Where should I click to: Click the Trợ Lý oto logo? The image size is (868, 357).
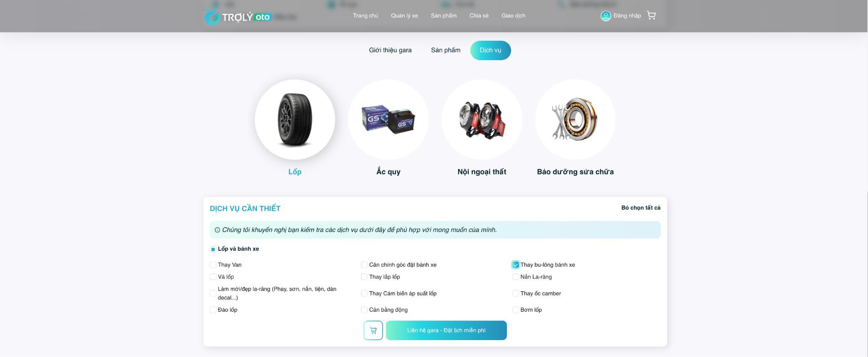[x=238, y=17]
